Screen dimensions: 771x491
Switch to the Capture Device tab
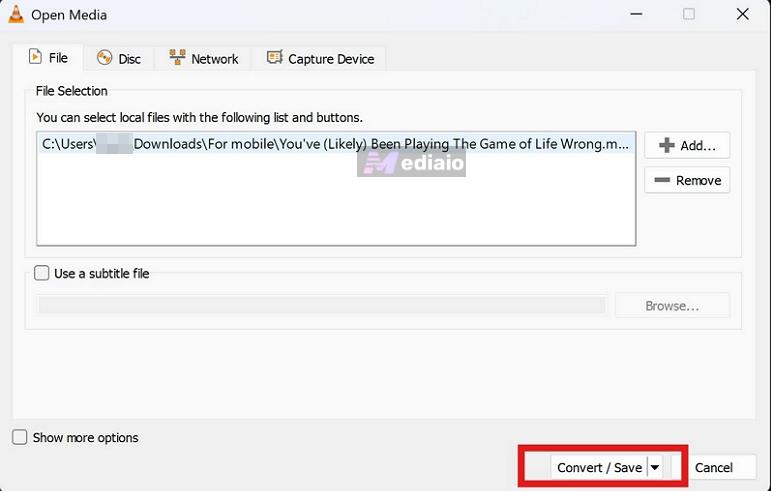[320, 59]
